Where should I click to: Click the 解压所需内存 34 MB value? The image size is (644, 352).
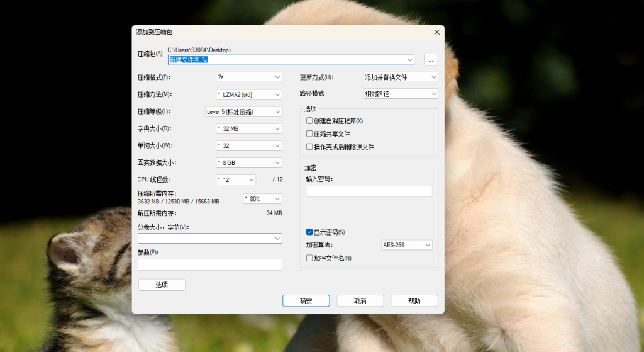[x=274, y=213]
